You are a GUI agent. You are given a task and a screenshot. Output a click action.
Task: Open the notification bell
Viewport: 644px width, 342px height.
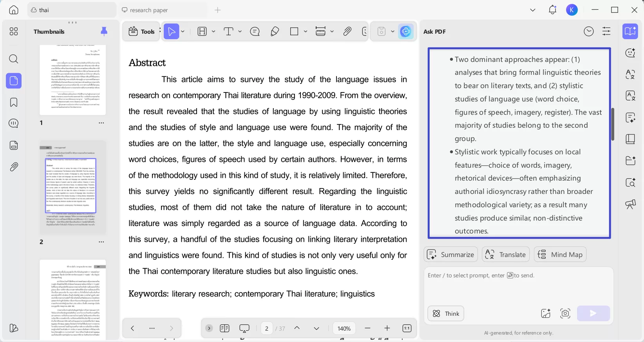[552, 10]
